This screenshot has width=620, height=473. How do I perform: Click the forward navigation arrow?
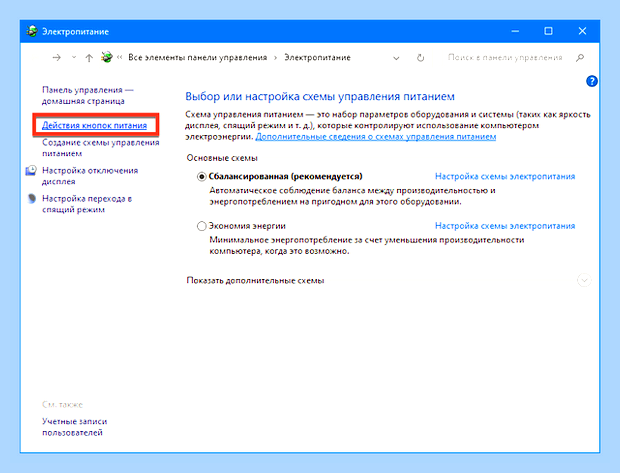57,58
